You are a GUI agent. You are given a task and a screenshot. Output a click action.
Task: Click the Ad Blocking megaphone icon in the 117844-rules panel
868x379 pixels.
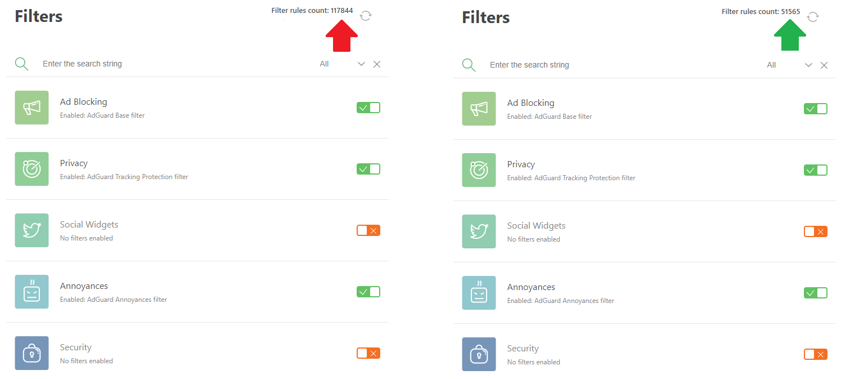[32, 108]
